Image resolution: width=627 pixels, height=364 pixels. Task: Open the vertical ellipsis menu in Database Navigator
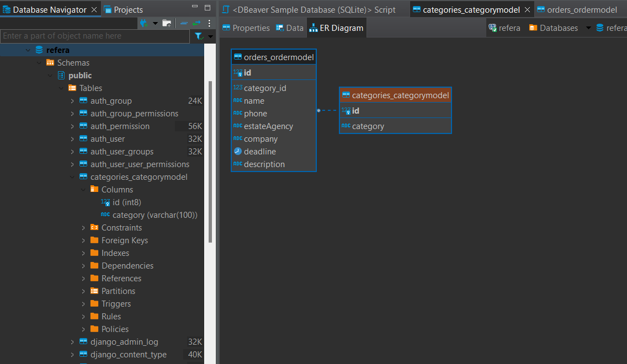tap(209, 23)
